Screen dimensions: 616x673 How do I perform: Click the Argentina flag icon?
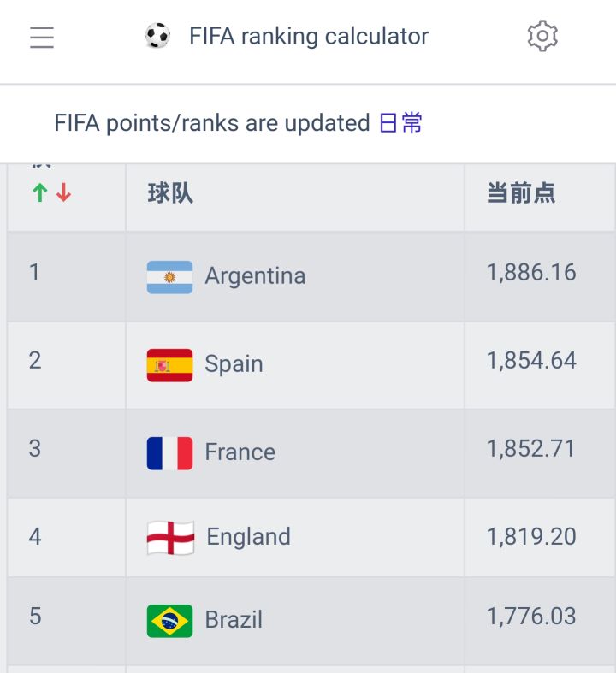169,277
